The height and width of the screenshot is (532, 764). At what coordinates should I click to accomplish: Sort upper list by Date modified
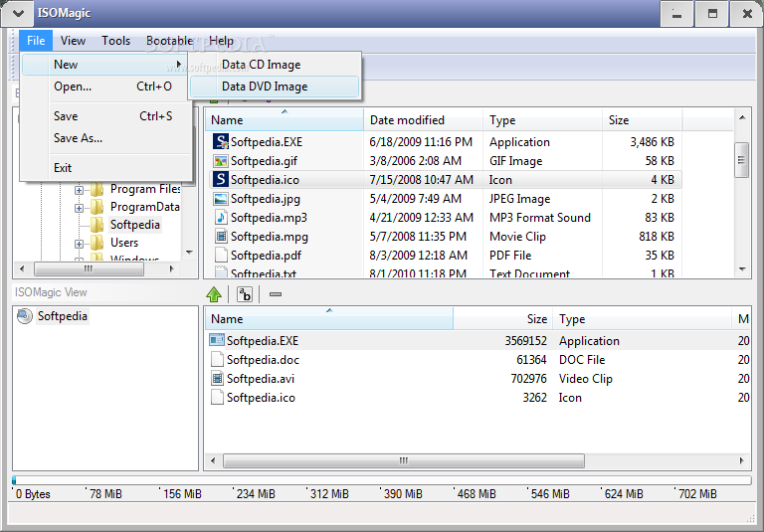[424, 120]
